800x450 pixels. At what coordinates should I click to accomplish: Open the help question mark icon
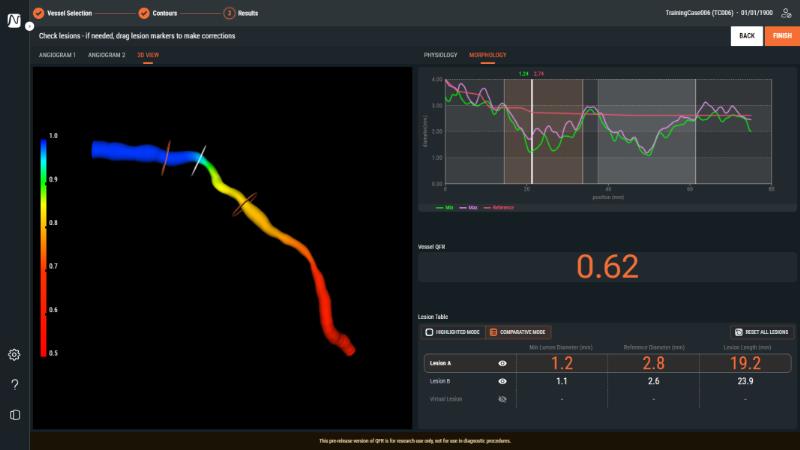click(x=14, y=384)
